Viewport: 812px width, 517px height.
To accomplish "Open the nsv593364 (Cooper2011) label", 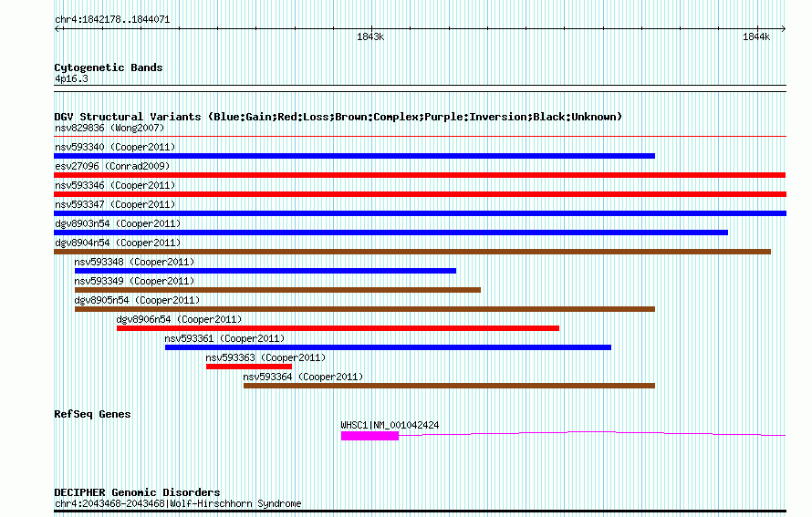I will (303, 377).
